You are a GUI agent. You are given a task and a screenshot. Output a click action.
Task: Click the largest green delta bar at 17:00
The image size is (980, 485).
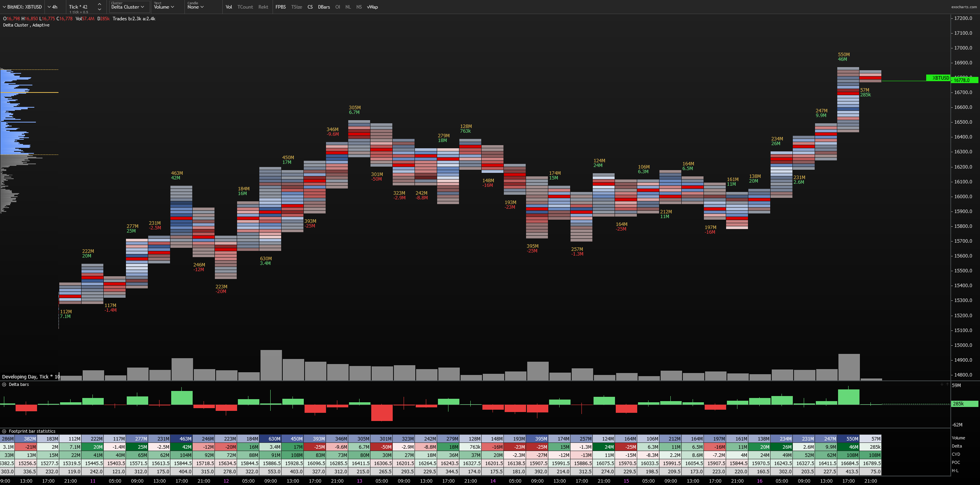tap(849, 397)
